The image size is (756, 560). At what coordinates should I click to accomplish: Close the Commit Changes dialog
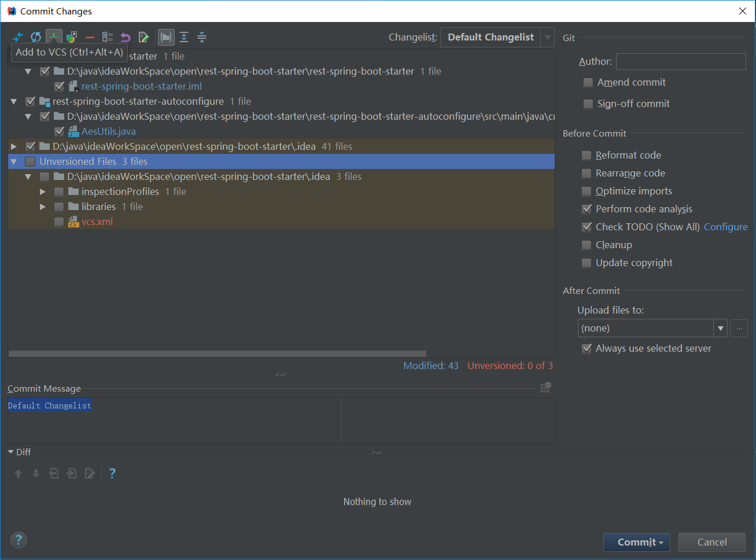pyautogui.click(x=743, y=11)
